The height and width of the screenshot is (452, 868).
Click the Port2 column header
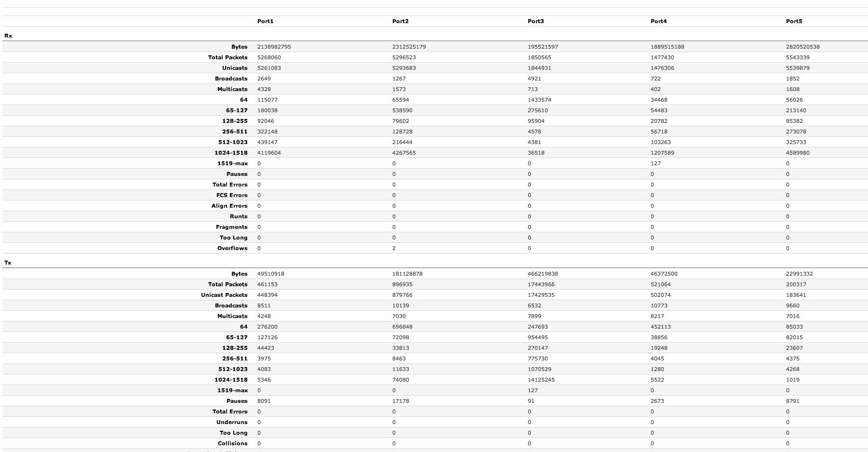coord(400,21)
